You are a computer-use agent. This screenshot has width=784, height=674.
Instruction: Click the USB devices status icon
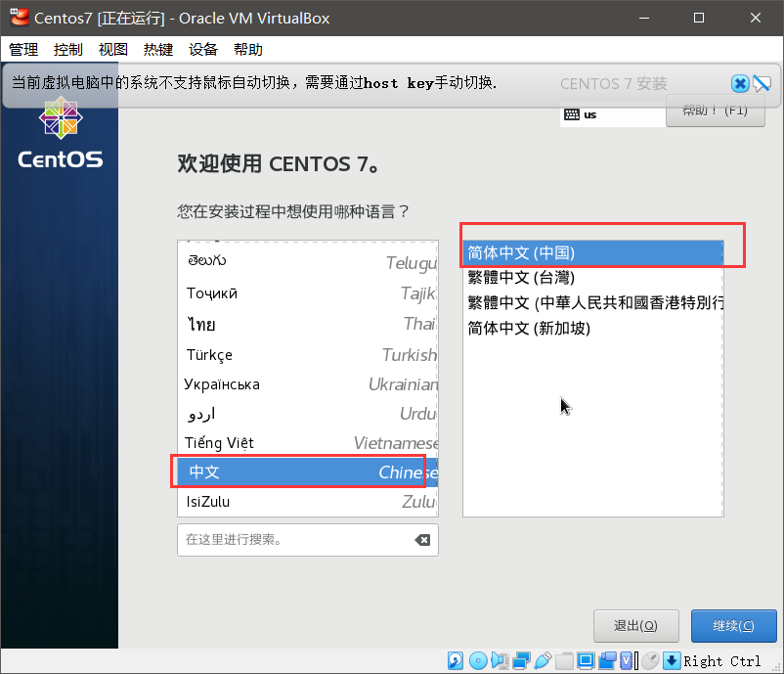point(543,660)
